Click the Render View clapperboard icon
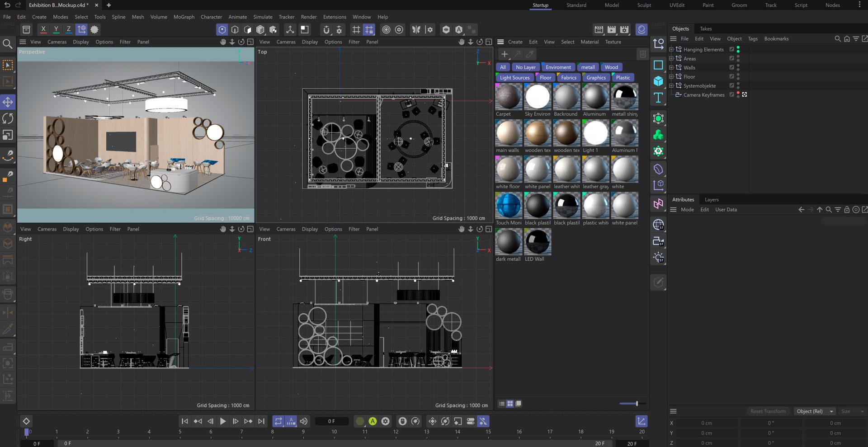The height and width of the screenshot is (447, 868). click(x=599, y=29)
